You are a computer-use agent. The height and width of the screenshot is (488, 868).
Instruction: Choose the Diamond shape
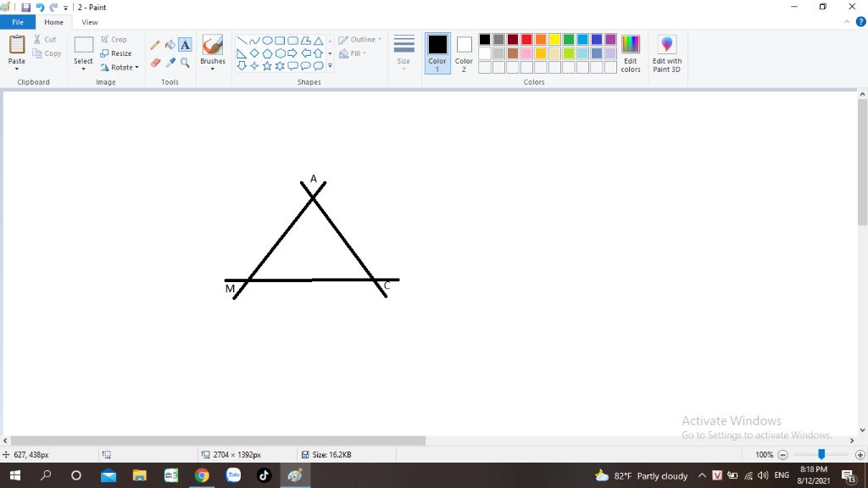click(x=254, y=53)
